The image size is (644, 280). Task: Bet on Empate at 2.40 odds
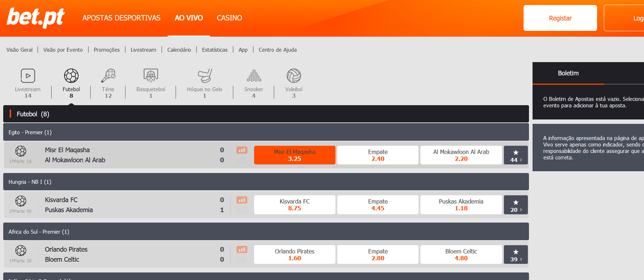click(x=378, y=155)
